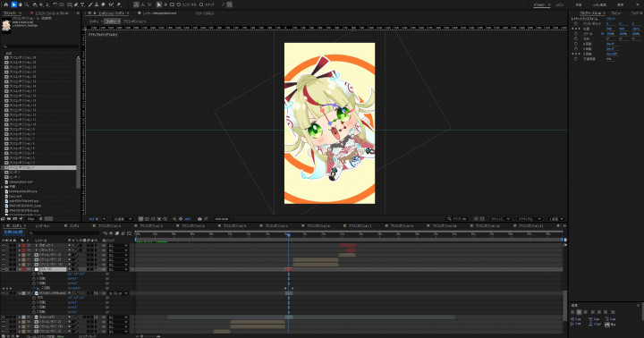Screen dimensions: 644x338
Task: Click the delete trash icon in Project panel
Action: [x=40, y=219]
